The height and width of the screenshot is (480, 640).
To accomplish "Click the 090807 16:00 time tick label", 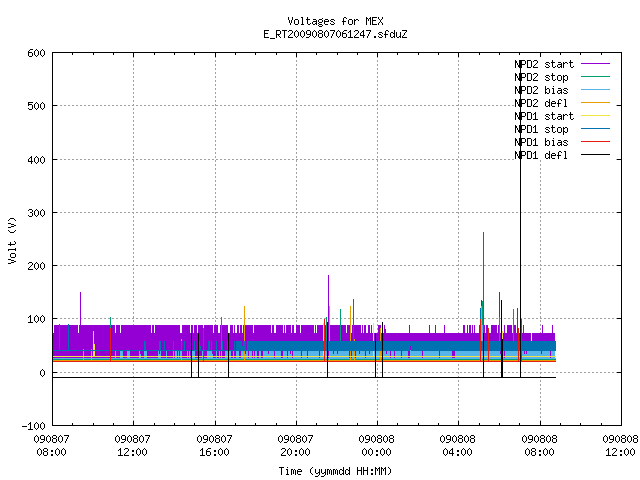I will (214, 446).
